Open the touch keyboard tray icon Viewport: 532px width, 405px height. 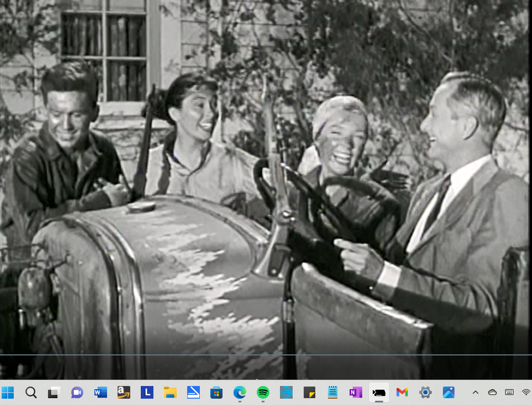click(x=509, y=392)
